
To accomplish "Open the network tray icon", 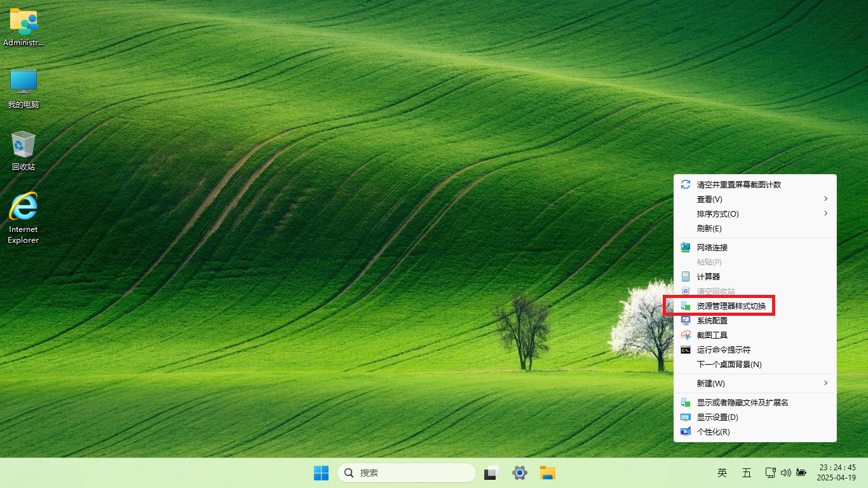I will (771, 473).
